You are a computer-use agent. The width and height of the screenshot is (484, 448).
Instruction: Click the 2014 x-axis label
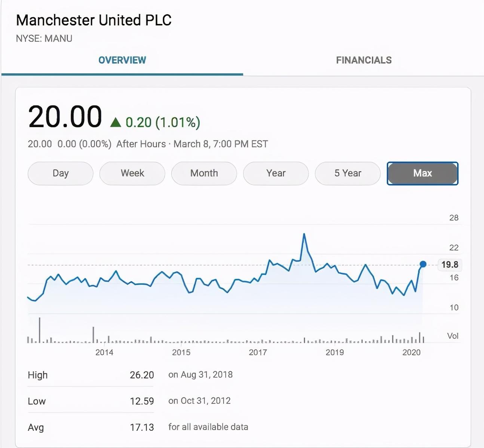(x=104, y=352)
